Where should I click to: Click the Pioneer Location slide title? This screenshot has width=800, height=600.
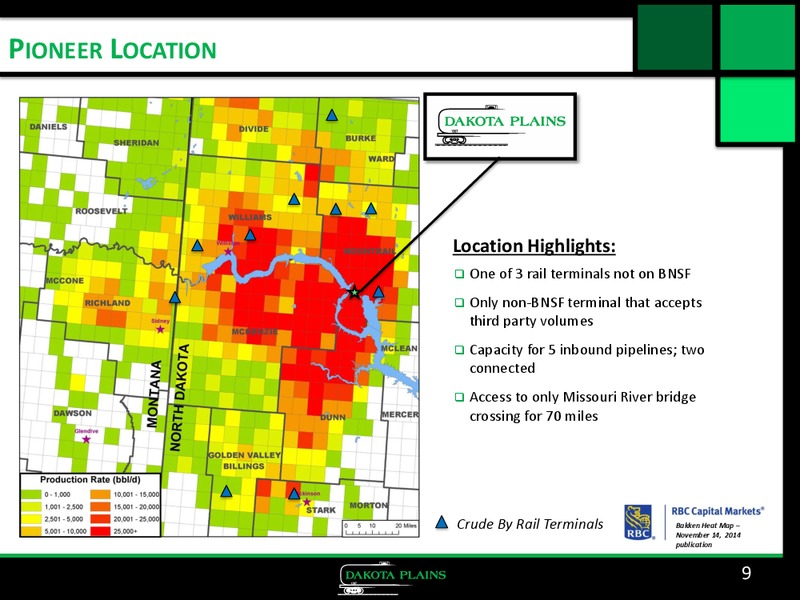[113, 49]
